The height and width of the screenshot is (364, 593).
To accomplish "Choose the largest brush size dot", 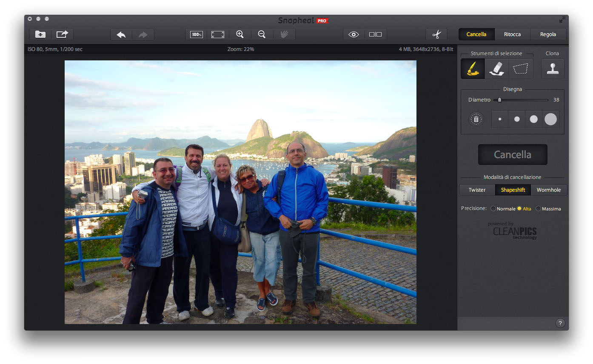I will 550,119.
